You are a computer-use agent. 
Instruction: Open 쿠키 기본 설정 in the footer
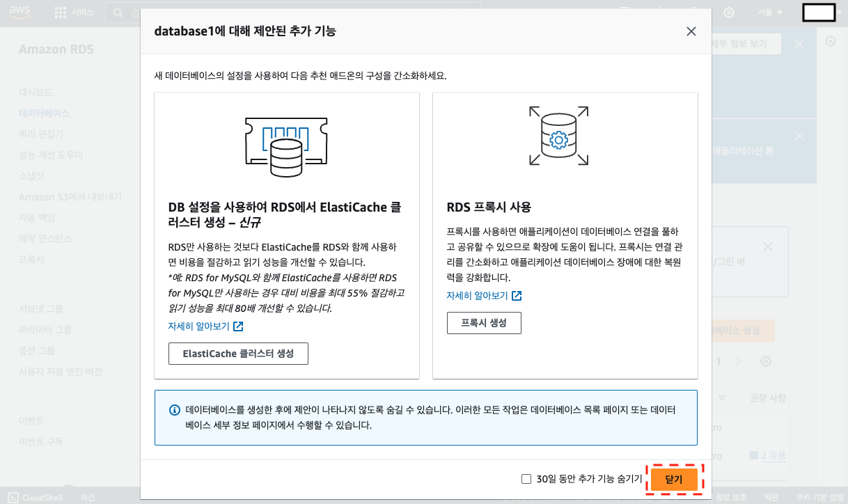tap(820, 497)
